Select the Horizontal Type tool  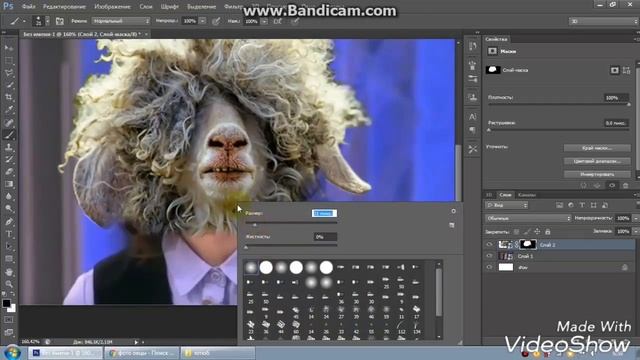tap(9, 234)
